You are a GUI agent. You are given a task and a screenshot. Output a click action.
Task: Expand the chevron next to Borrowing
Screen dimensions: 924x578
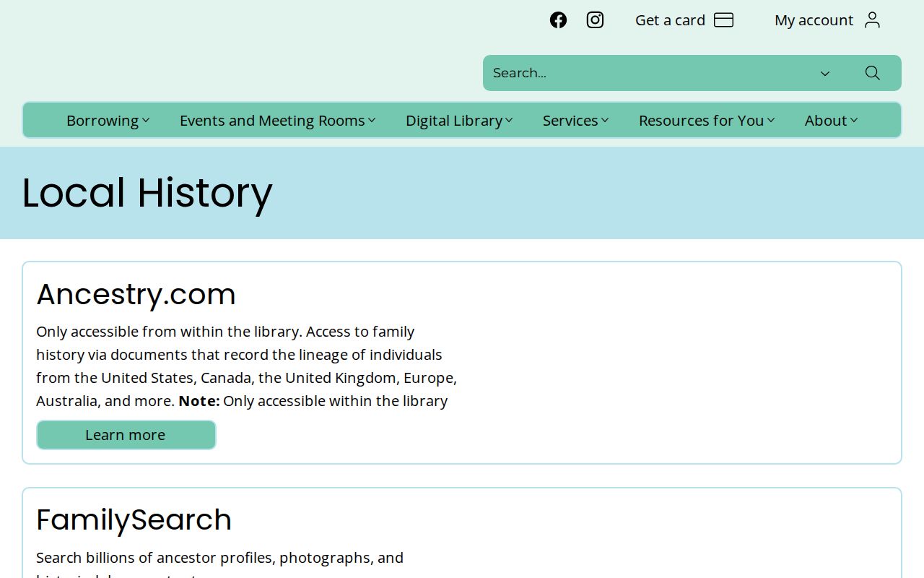(146, 121)
